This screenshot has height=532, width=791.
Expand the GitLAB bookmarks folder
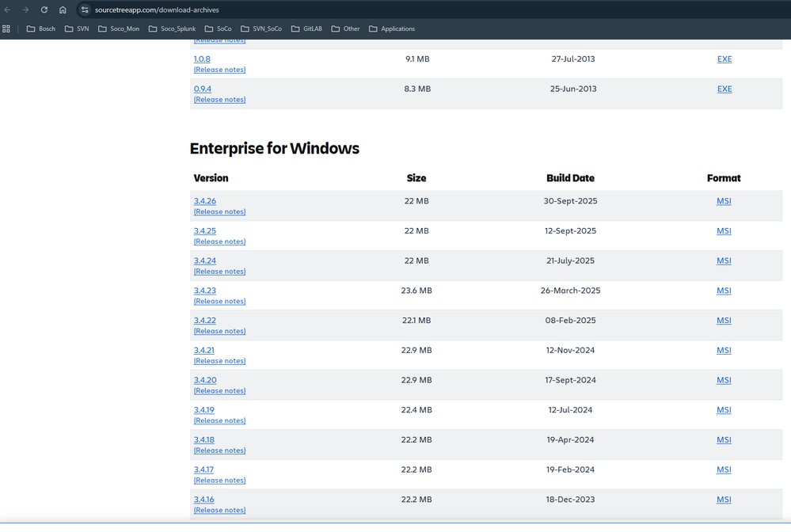[x=306, y=28]
